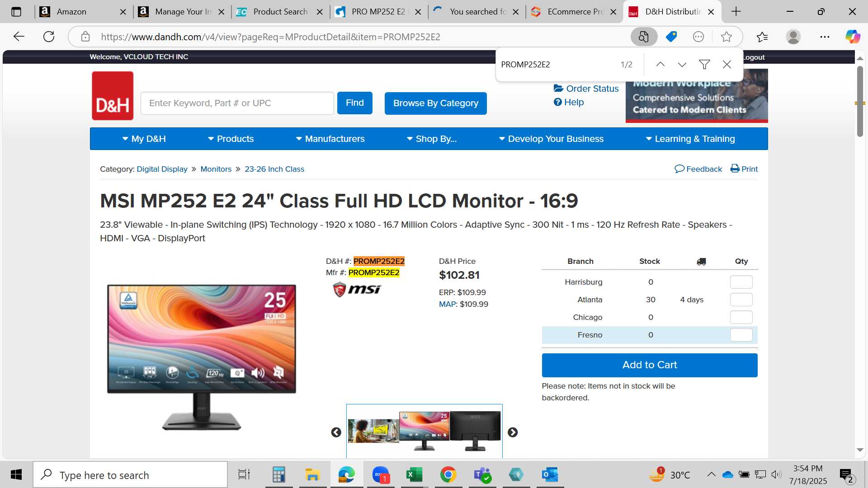Go to the previous find result
Screen dimensions: 868x488
point(660,64)
